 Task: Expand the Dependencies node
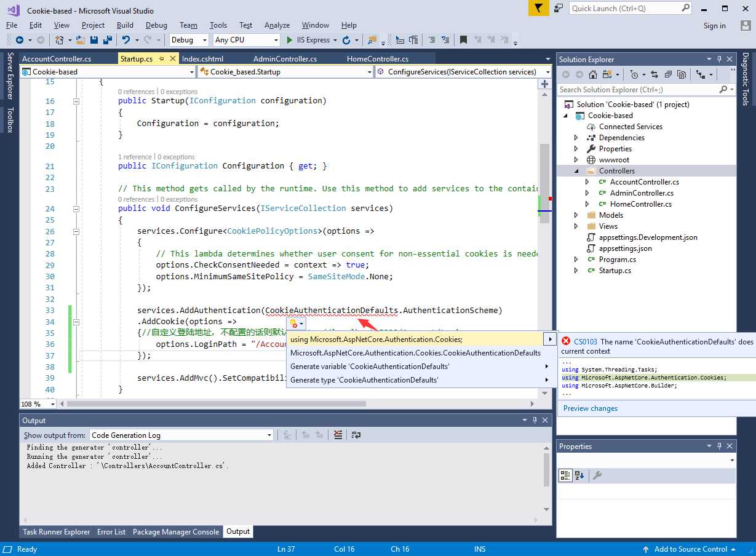point(576,138)
